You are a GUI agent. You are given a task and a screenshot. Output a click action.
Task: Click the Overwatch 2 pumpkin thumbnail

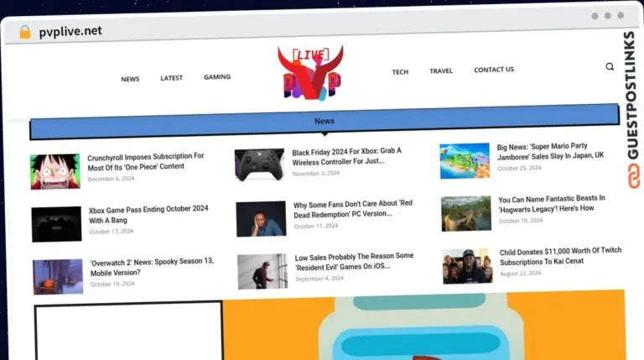pyautogui.click(x=58, y=277)
